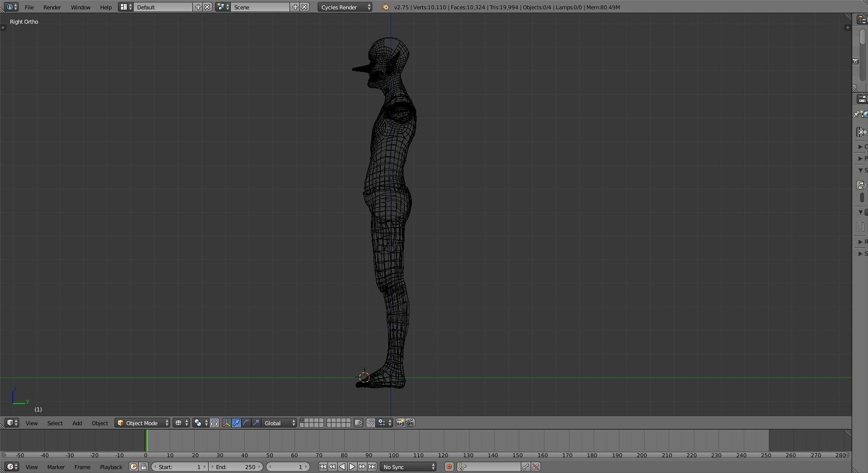This screenshot has width=868, height=473.
Task: Toggle the time range lock icon
Action: pos(144,467)
